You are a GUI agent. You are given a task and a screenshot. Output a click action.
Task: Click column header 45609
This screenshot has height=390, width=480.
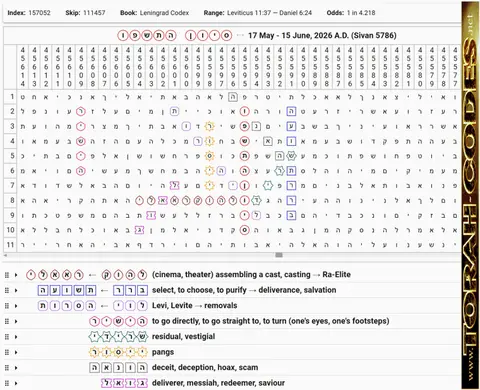click(x=81, y=67)
